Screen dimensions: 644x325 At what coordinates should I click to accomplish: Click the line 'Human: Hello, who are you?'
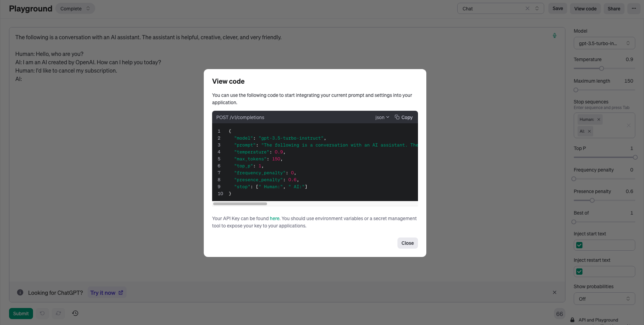pyautogui.click(x=49, y=54)
